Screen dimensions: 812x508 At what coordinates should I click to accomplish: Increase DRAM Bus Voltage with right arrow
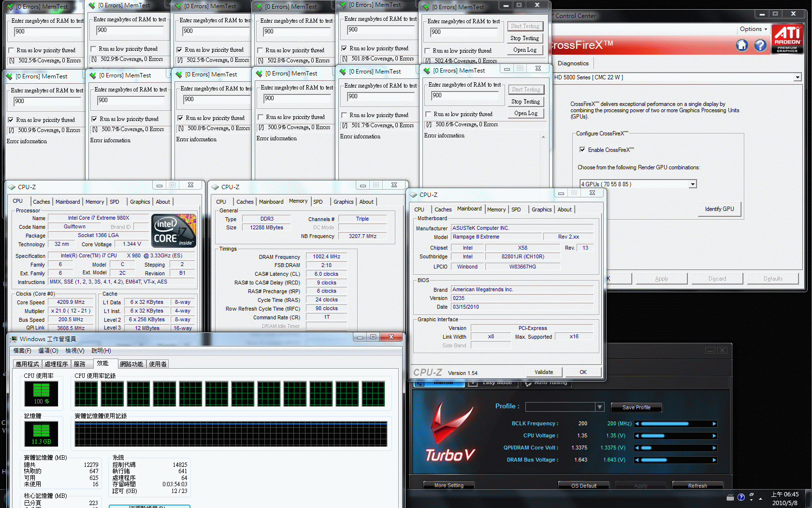[714, 460]
